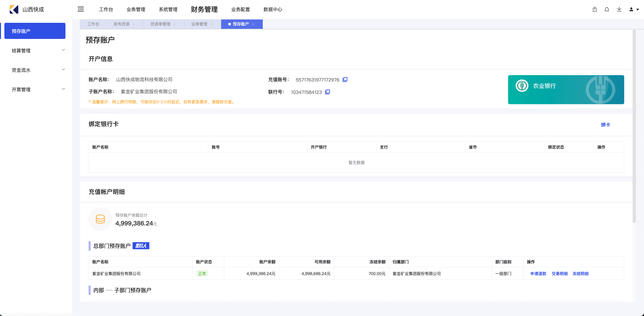This screenshot has width=644, height=316.
Task: Click account name 山西快成物流科技有限公司
Action: click(x=144, y=80)
